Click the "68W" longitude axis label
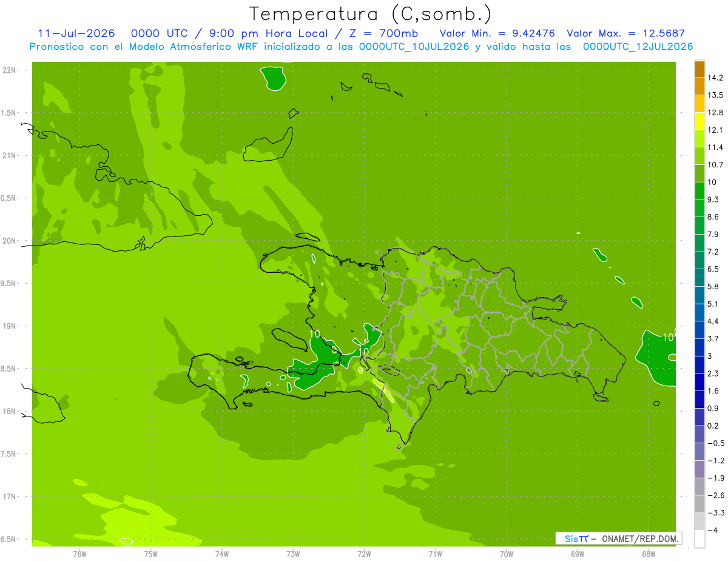 (x=648, y=554)
